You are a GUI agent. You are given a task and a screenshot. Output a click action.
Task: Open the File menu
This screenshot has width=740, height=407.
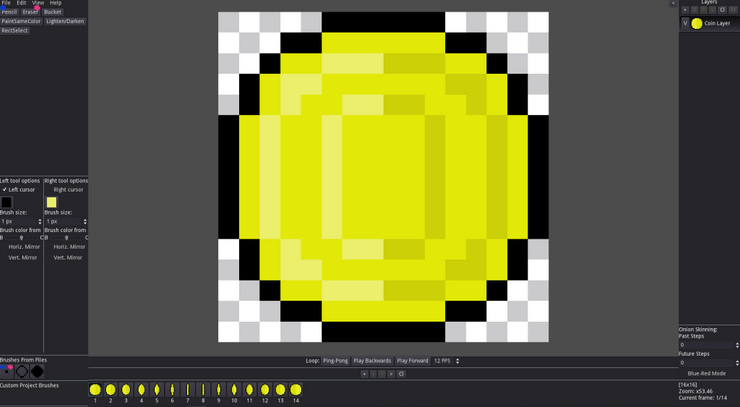pos(6,3)
